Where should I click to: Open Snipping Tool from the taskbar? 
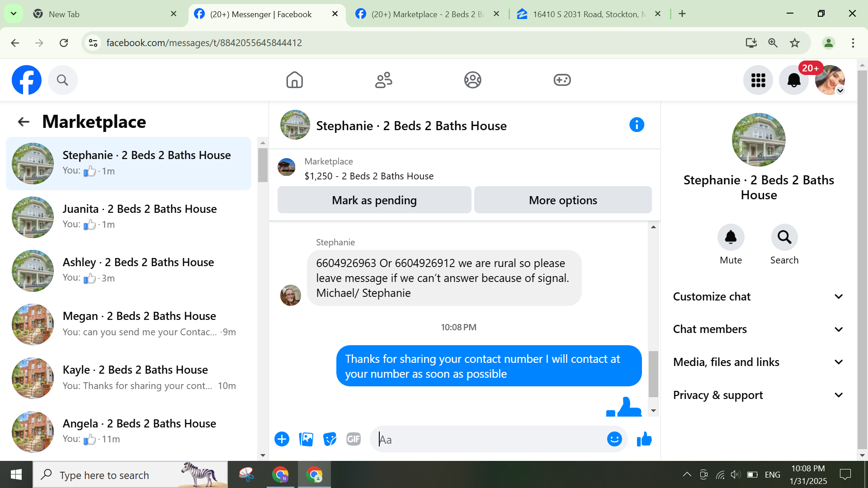click(x=246, y=474)
